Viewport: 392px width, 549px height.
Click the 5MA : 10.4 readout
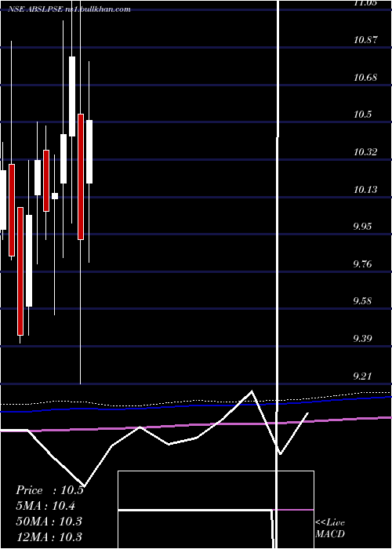45,506
